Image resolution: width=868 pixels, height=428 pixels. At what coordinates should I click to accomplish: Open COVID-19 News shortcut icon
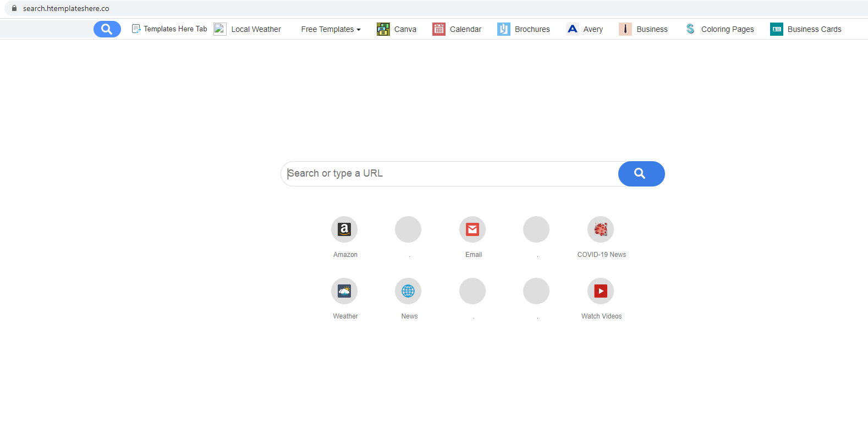(601, 229)
